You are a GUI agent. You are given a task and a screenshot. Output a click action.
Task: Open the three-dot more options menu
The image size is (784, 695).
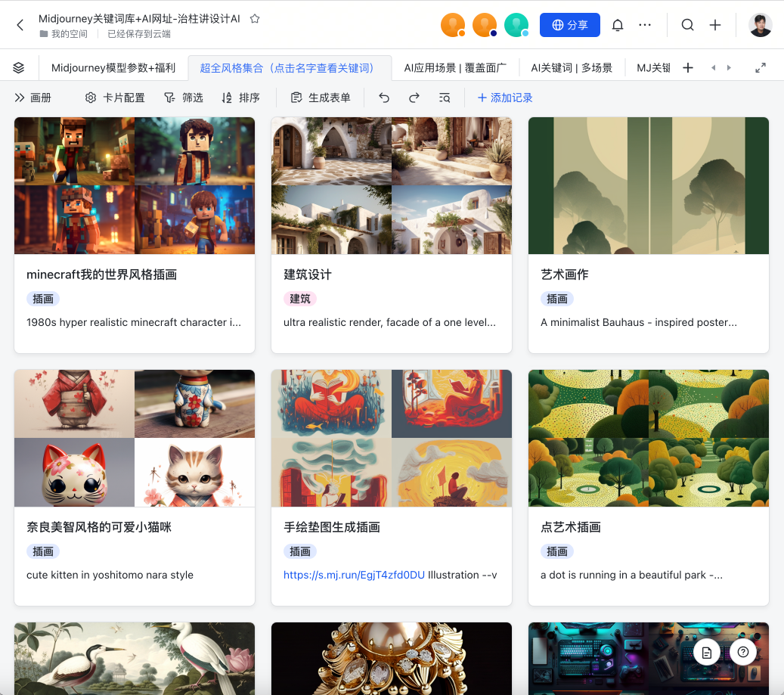[x=645, y=24]
